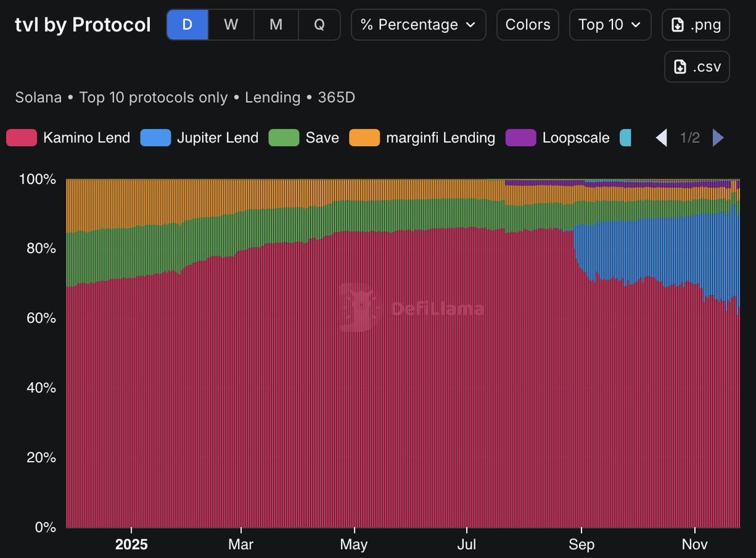Go to previous legend page arrow
The height and width of the screenshot is (558, 756).
point(661,137)
